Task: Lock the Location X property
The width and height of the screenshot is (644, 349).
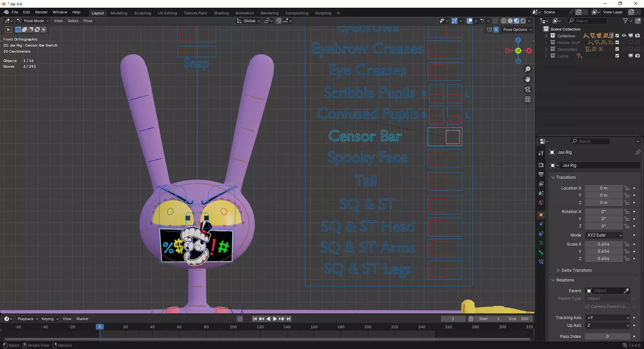Action: coord(627,188)
